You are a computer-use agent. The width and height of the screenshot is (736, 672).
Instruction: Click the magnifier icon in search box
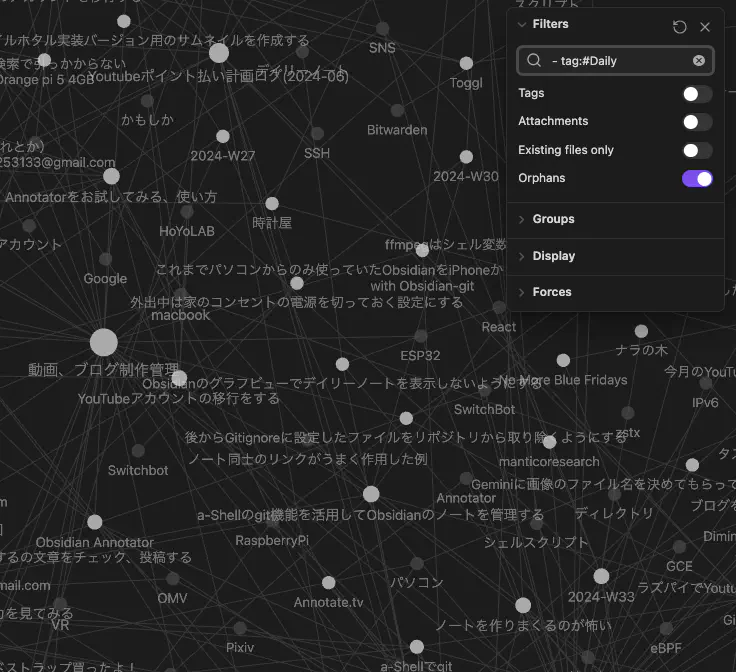click(x=534, y=61)
